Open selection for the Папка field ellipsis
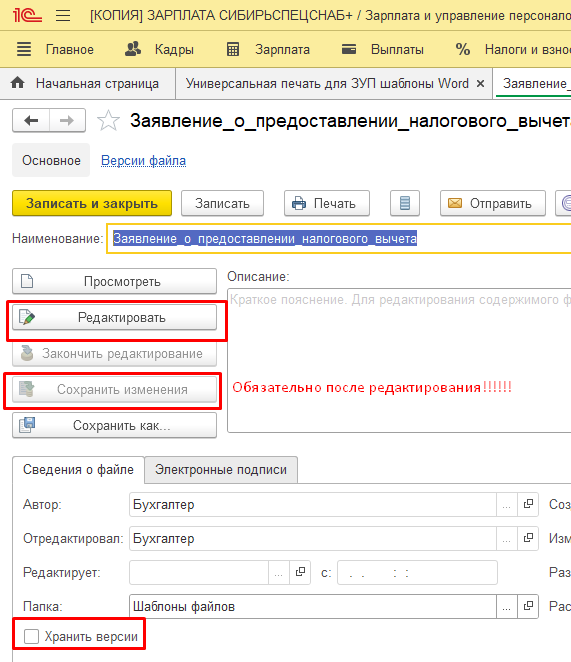The image size is (571, 662). (507, 606)
